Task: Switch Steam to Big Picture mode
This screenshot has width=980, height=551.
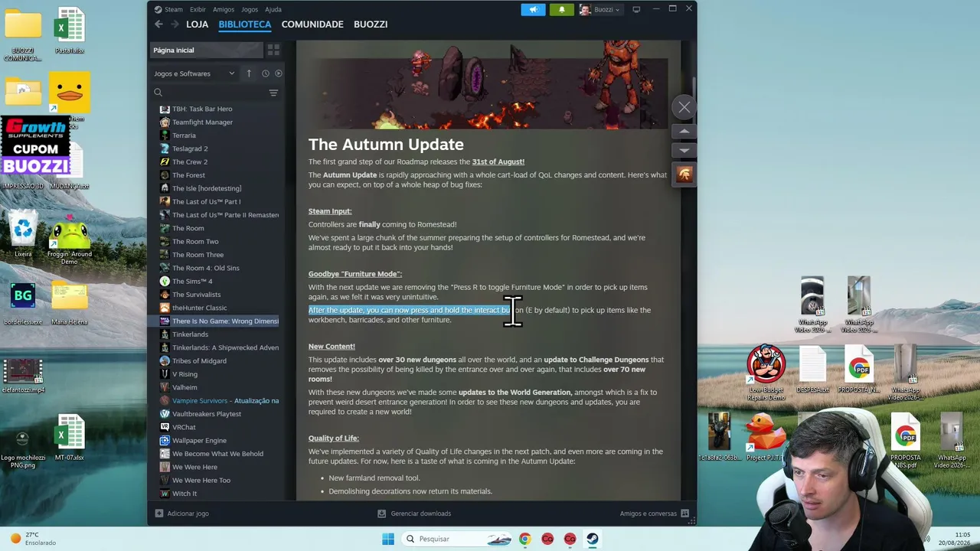Action: click(636, 9)
